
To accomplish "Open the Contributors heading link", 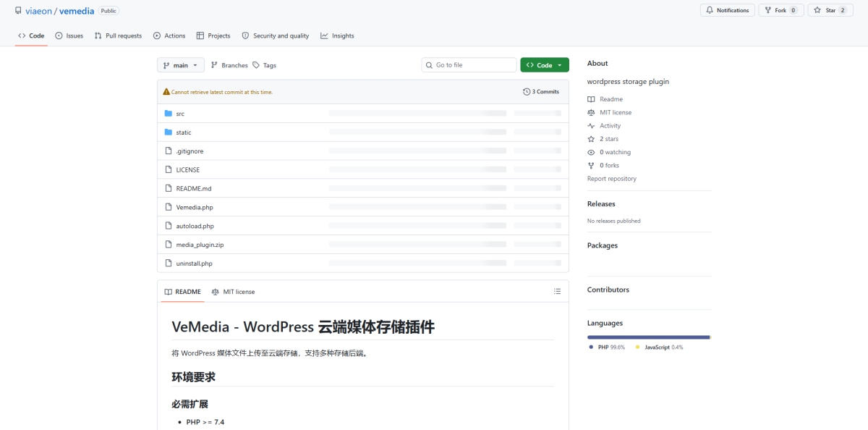I will [x=608, y=290].
